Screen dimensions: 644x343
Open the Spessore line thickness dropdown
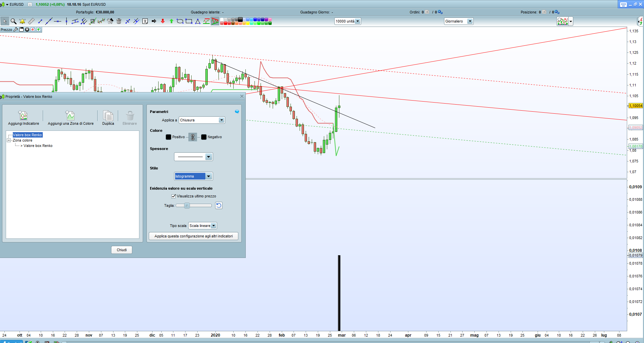[194, 157]
